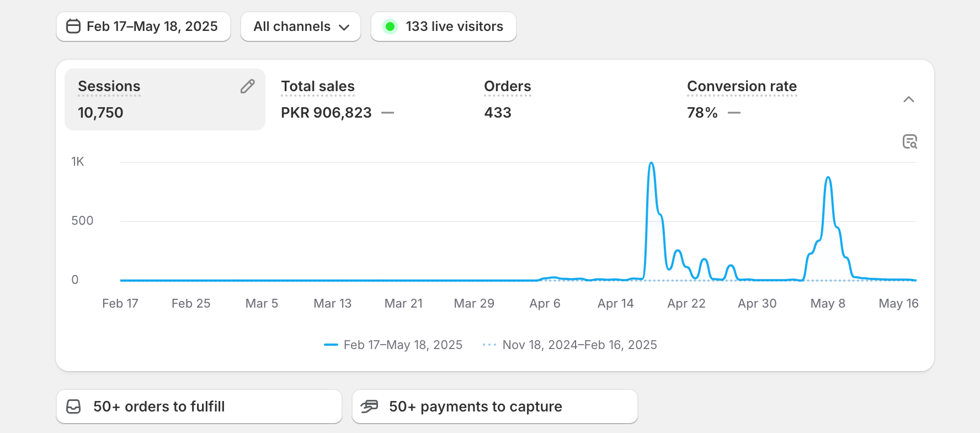Collapse the metrics card with chevron up
The width and height of the screenshot is (980, 433).
[x=908, y=99]
